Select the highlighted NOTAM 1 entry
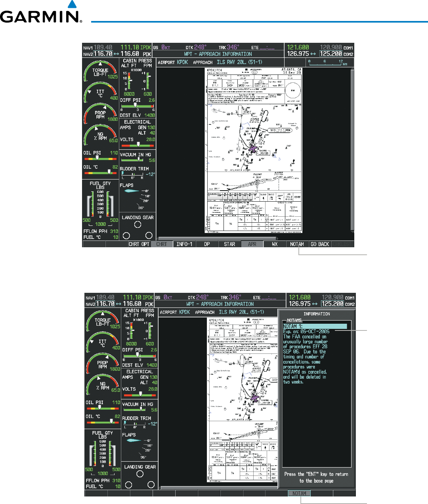The image size is (428, 504). [x=315, y=326]
